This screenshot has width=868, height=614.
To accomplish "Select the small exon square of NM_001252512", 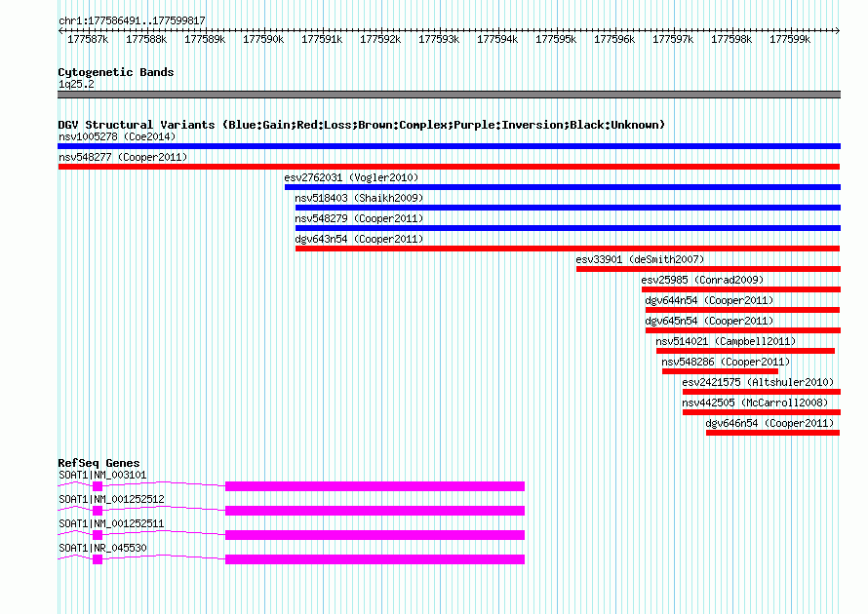I will [x=98, y=511].
